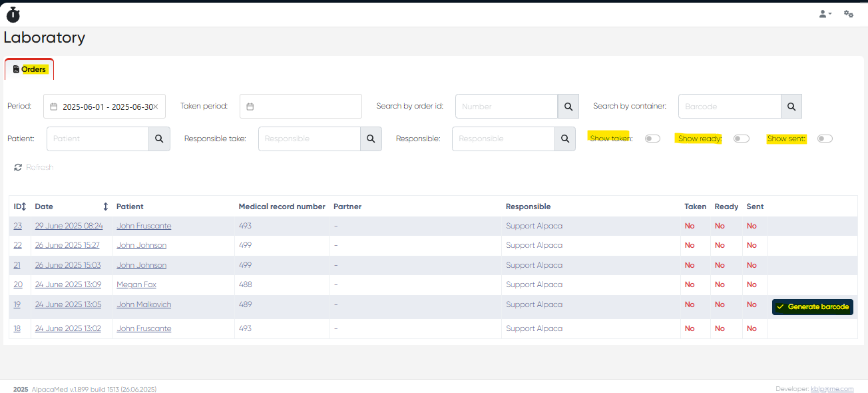Select the Orders tab
This screenshot has width=868, height=393.
point(29,69)
